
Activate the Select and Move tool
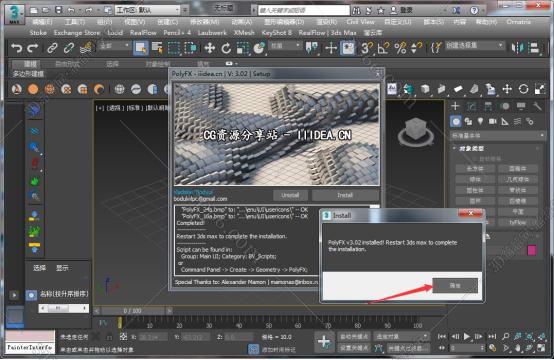click(210, 48)
